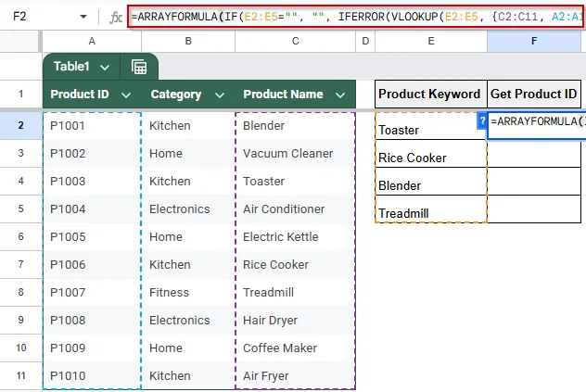Click cell containing P1009
This screenshot has width=586, height=392.
coord(92,348)
